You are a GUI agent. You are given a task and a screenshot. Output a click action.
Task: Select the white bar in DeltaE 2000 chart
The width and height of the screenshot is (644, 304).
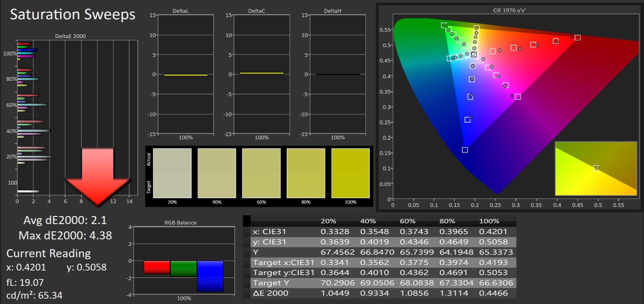pos(28,191)
